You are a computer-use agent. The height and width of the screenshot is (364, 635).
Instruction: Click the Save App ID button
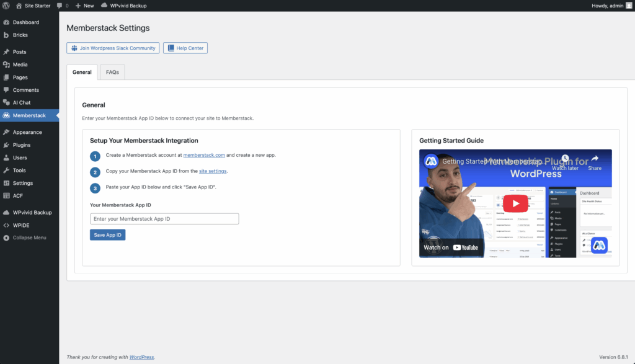coord(108,235)
